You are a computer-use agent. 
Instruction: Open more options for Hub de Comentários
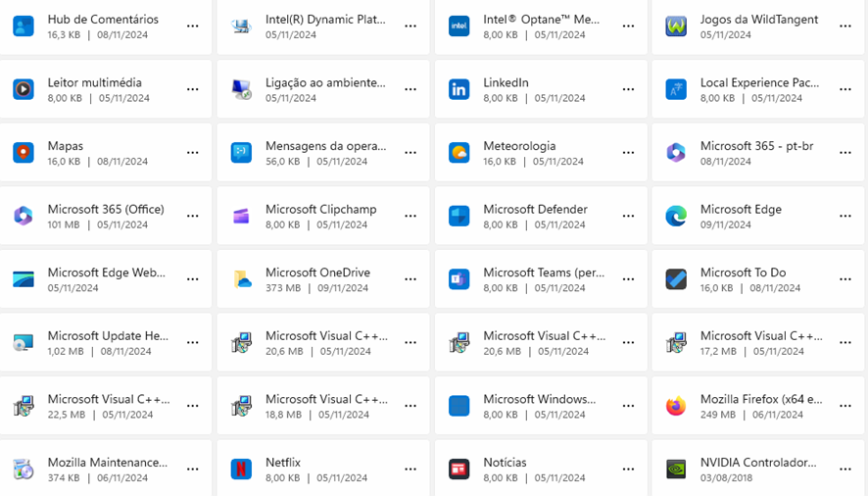point(193,26)
